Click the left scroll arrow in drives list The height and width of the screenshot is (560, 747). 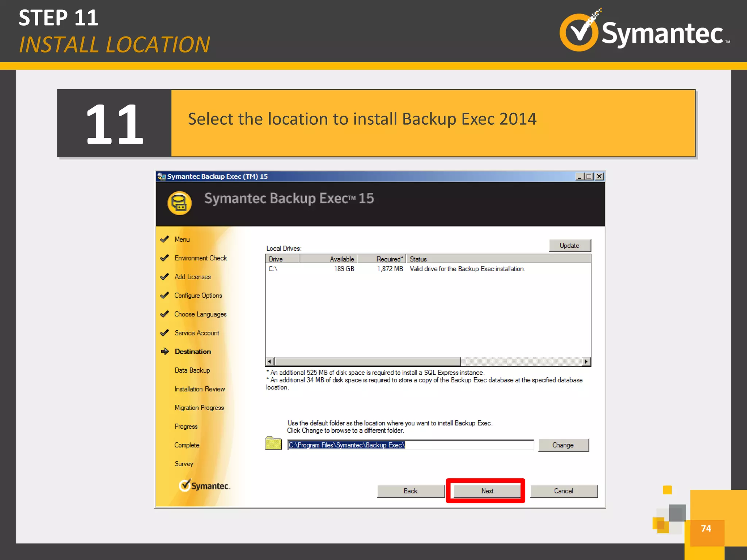[270, 362]
